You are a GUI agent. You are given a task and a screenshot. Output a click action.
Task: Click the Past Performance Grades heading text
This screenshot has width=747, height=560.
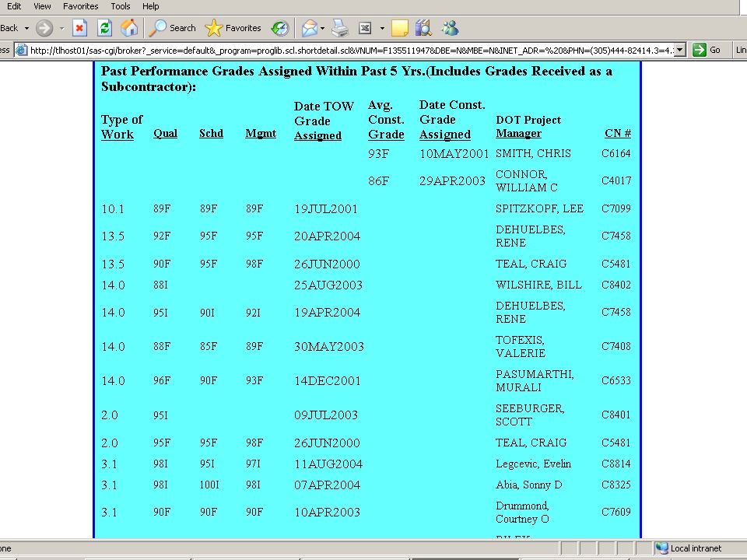pyautogui.click(x=356, y=79)
